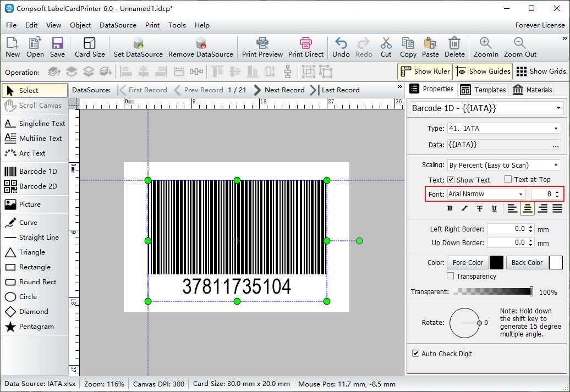Go to Next Record
This screenshot has width=570, height=392.
click(x=279, y=90)
